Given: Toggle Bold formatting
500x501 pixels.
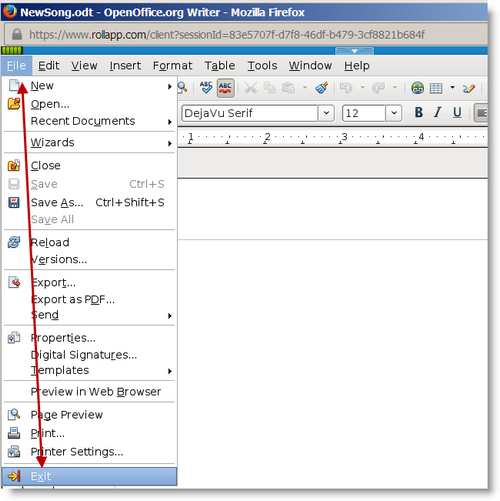Looking at the screenshot, I should (419, 113).
